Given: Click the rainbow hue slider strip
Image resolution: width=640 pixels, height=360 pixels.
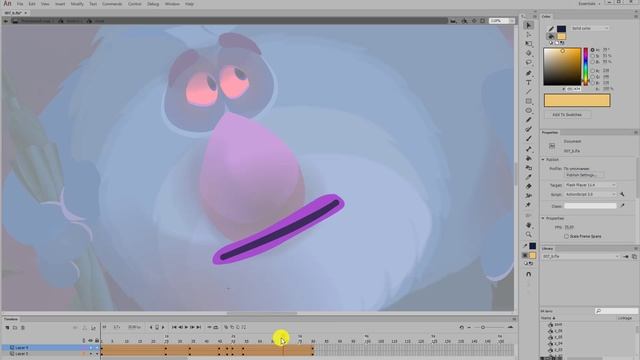Looking at the screenshot, I should (585, 66).
